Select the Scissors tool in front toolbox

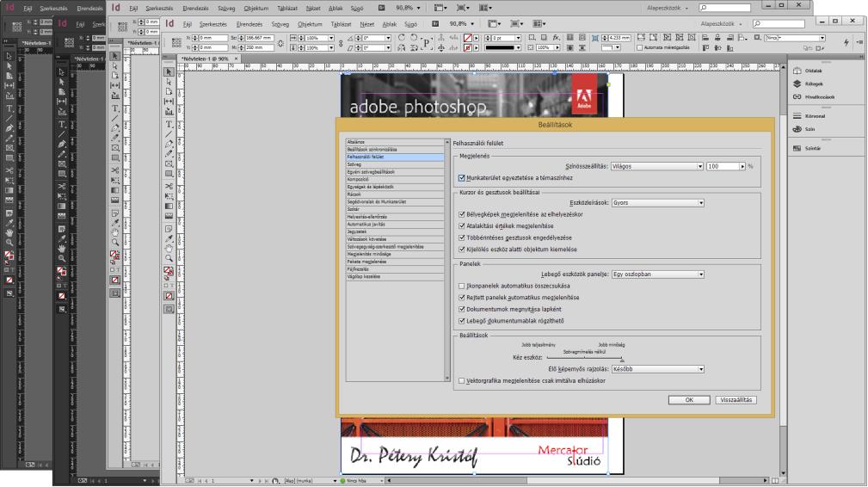[169, 186]
